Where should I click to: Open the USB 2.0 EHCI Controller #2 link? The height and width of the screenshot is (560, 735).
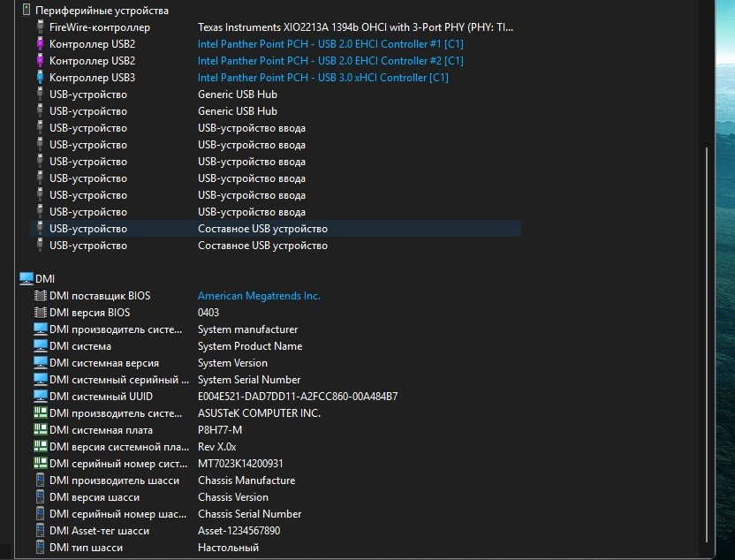(x=330, y=61)
